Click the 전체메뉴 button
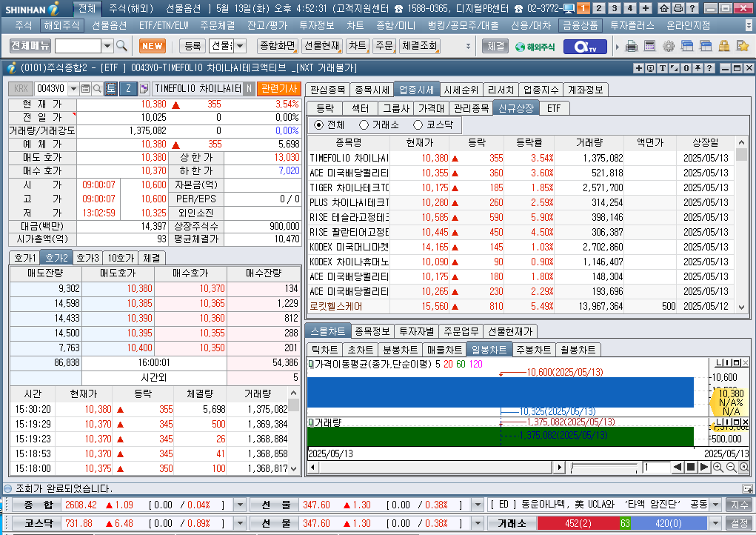Screen dimensions: 756x535 pyautogui.click(x=30, y=46)
